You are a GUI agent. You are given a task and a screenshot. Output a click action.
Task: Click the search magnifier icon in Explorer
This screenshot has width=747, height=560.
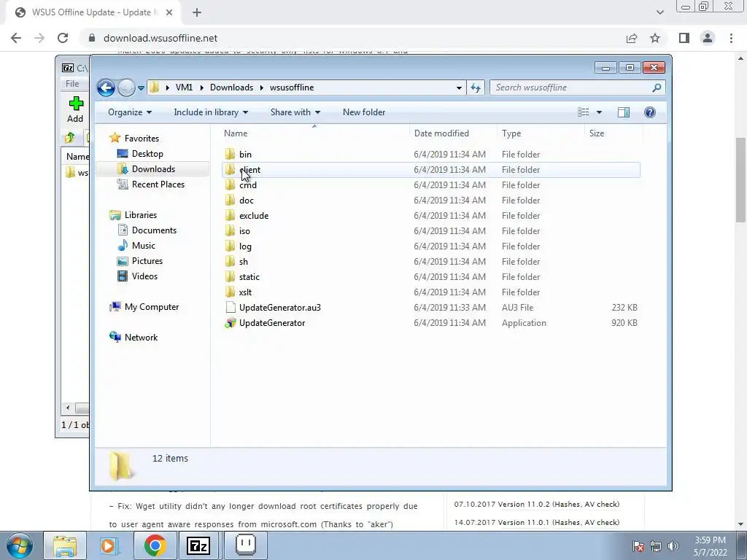click(657, 87)
